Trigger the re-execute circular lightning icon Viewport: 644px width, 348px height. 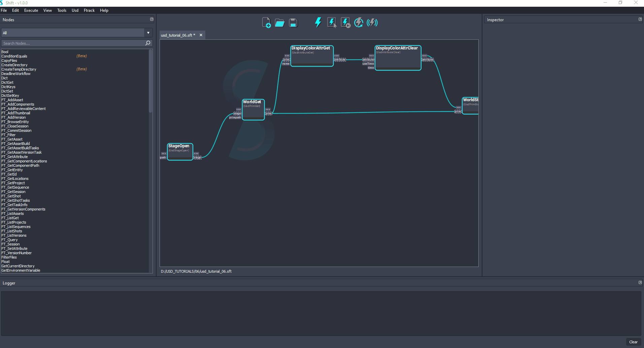[359, 22]
